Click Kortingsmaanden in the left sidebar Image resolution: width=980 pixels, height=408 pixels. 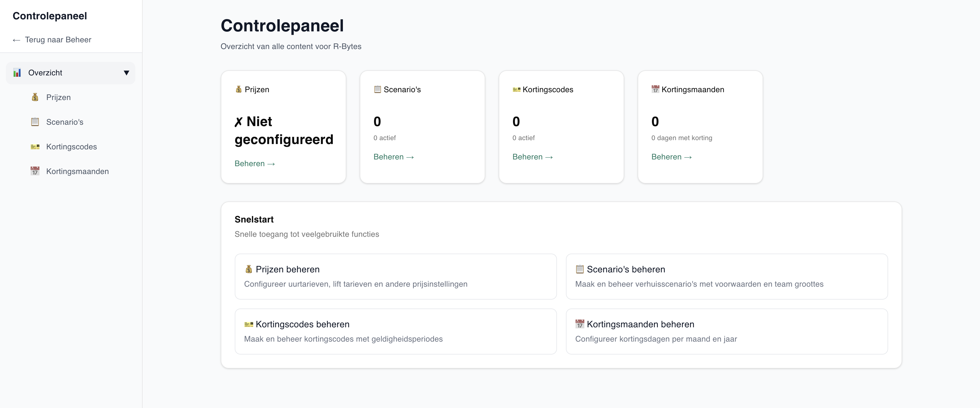click(x=77, y=171)
